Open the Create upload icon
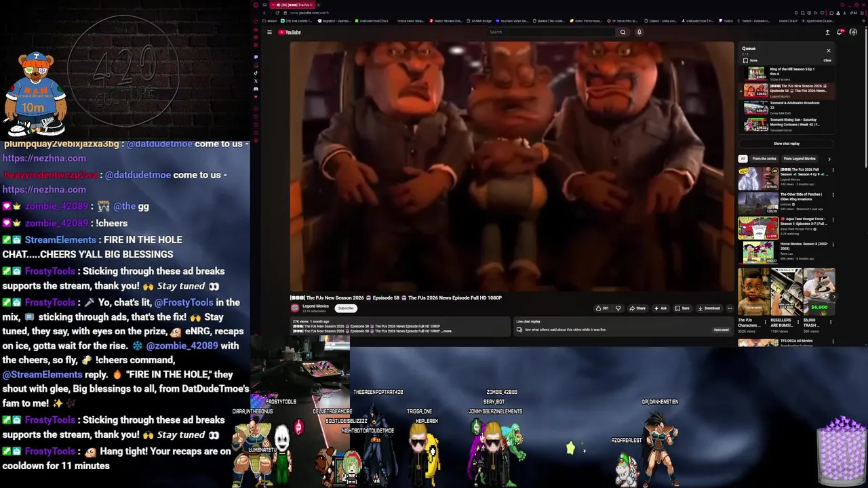 click(827, 32)
